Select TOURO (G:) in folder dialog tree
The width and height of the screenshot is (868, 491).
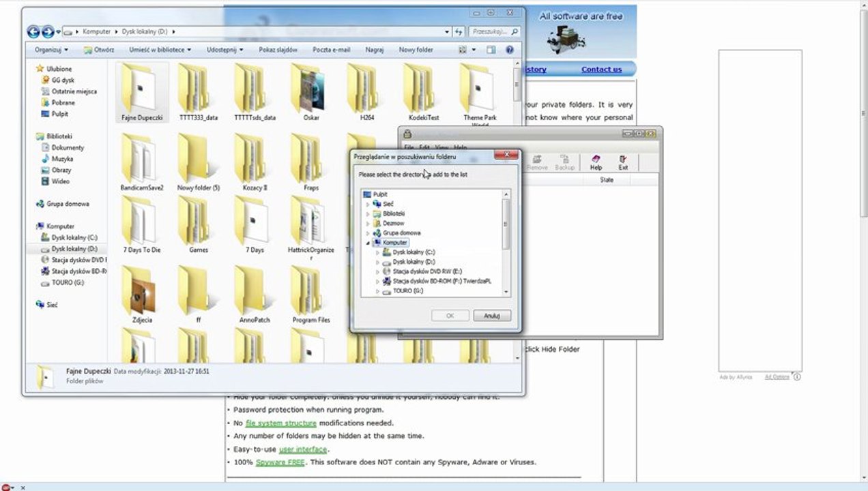tap(407, 291)
